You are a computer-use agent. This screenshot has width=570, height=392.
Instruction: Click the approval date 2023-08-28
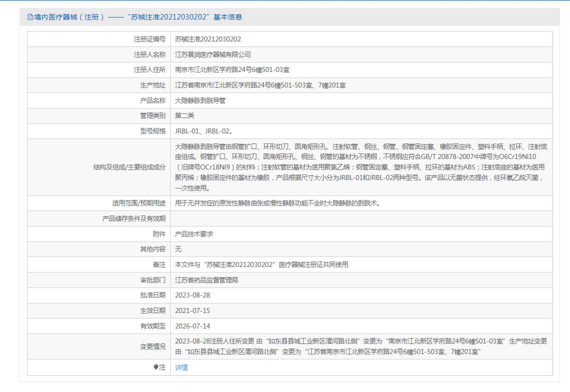(x=193, y=295)
